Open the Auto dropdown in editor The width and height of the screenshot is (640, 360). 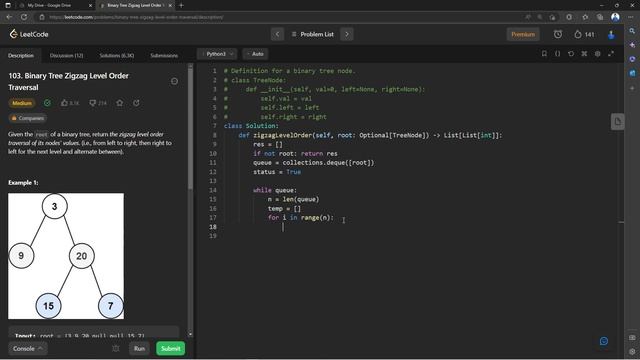[256, 54]
